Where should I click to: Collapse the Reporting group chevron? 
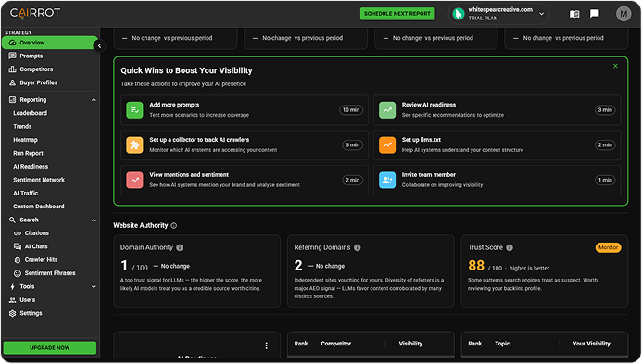[x=94, y=99]
